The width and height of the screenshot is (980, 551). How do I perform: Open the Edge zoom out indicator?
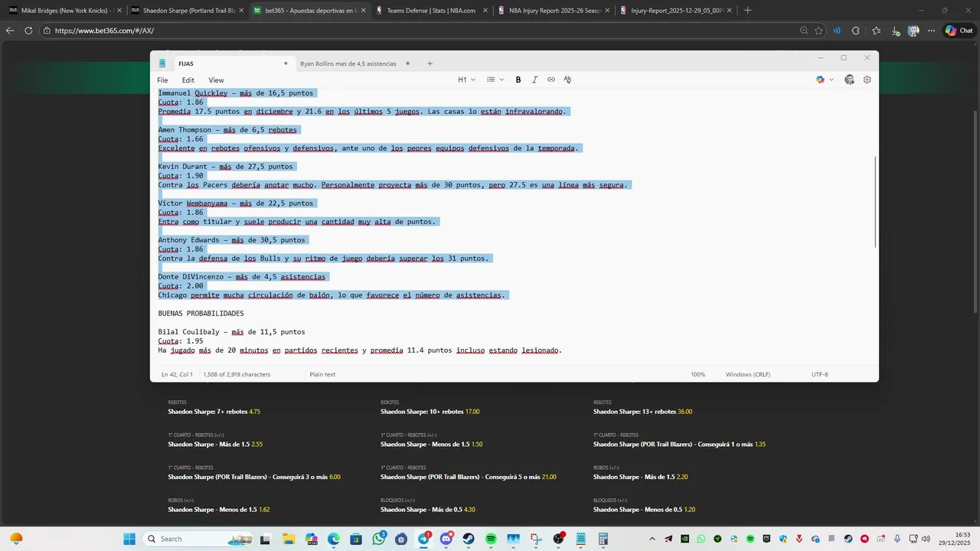[x=804, y=31]
